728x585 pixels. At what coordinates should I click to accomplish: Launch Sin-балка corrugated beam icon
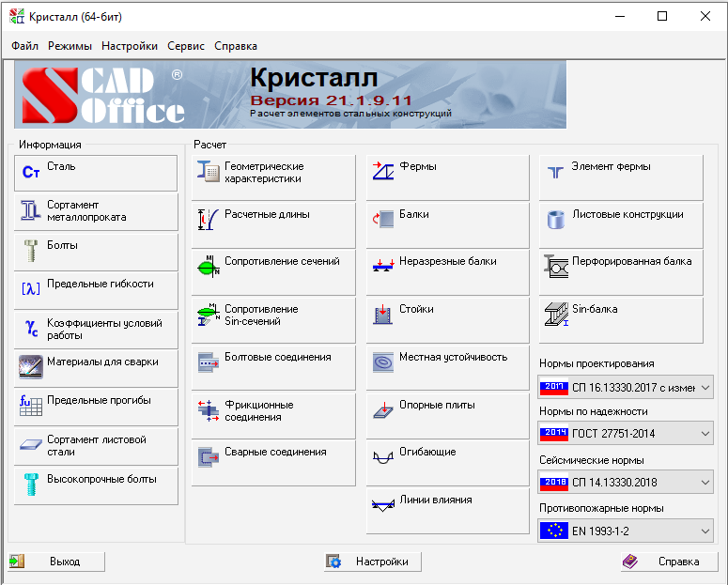[556, 315]
